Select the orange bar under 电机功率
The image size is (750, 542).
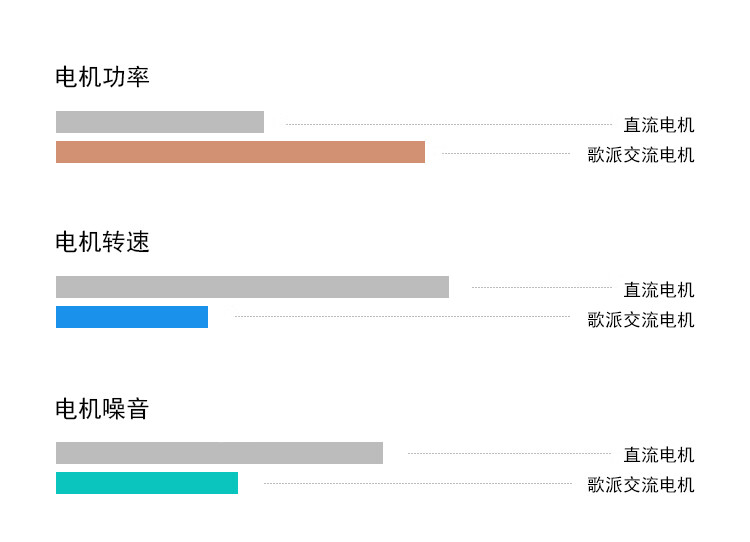click(x=240, y=152)
